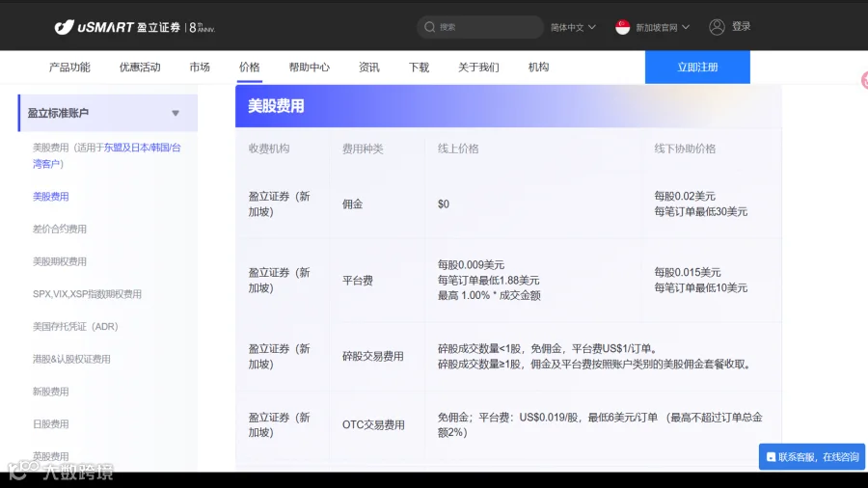The height and width of the screenshot is (488, 868).
Task: Click the $0 online price cell
Action: point(444,204)
